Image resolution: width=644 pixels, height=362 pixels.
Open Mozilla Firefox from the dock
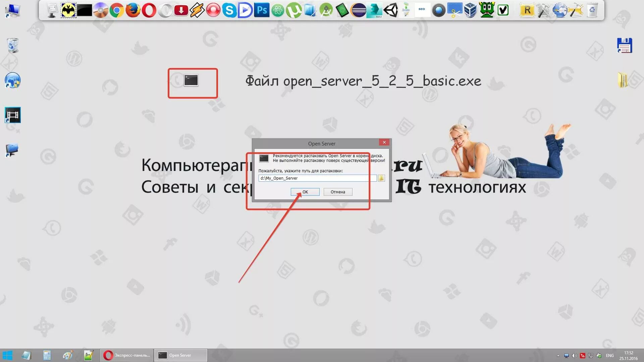[x=133, y=11]
